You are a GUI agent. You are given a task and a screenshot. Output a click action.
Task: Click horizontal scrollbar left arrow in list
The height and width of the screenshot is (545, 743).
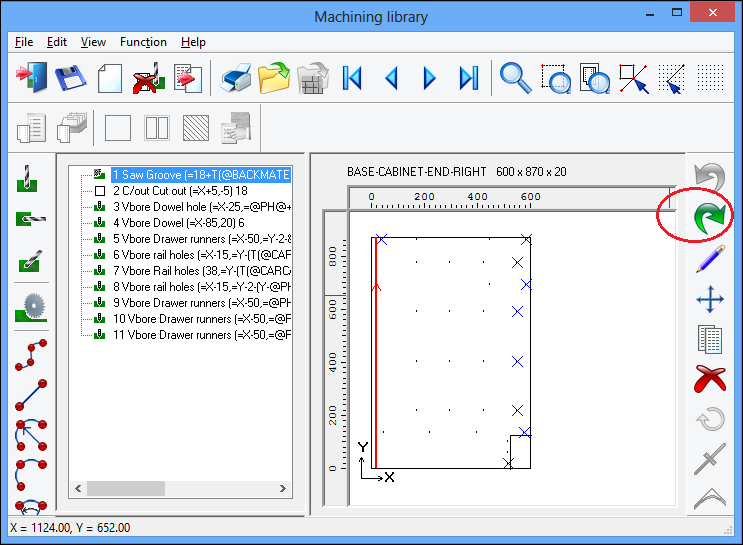(78, 489)
